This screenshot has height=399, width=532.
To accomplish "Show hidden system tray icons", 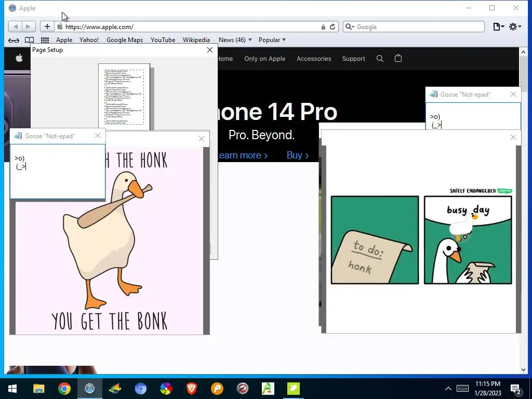I will tap(448, 389).
